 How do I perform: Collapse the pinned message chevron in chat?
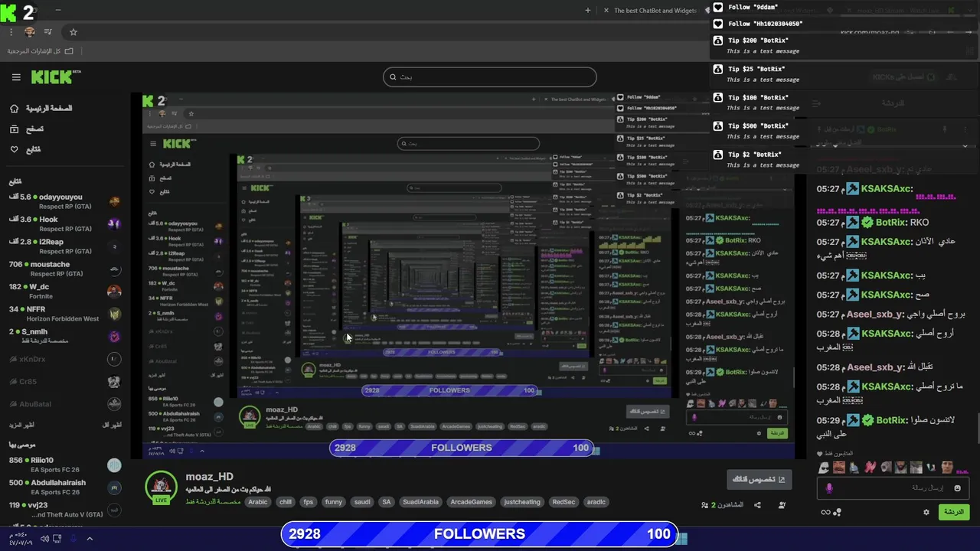point(965,146)
